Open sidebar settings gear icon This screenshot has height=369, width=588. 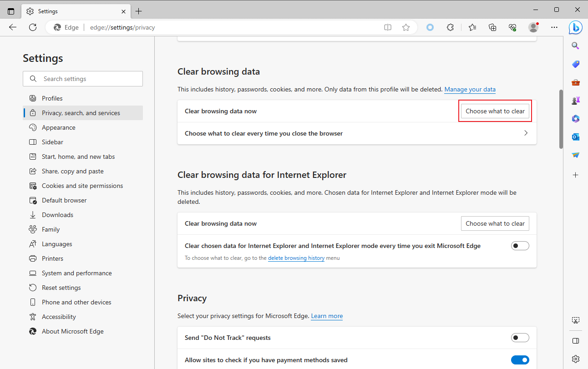[576, 359]
